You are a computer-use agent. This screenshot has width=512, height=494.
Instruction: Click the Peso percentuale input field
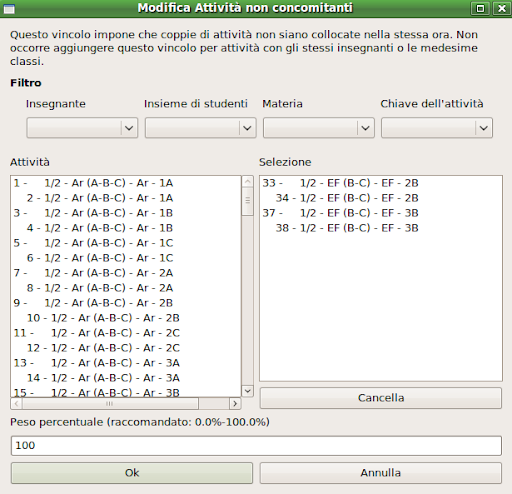256,445
